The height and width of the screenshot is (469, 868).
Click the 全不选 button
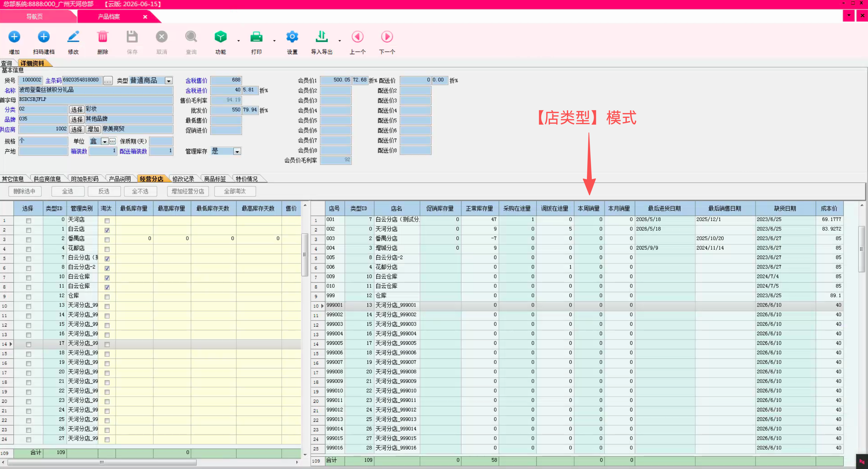click(140, 191)
